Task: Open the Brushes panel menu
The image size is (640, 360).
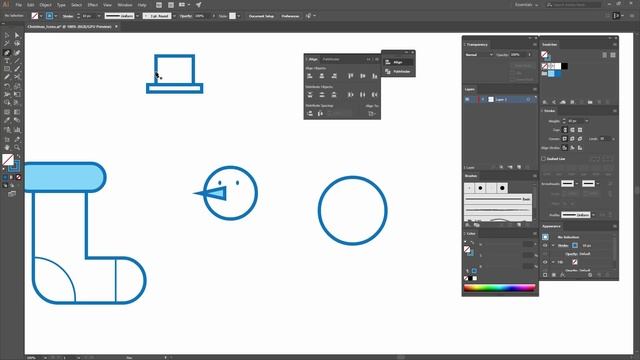Action: (x=534, y=176)
